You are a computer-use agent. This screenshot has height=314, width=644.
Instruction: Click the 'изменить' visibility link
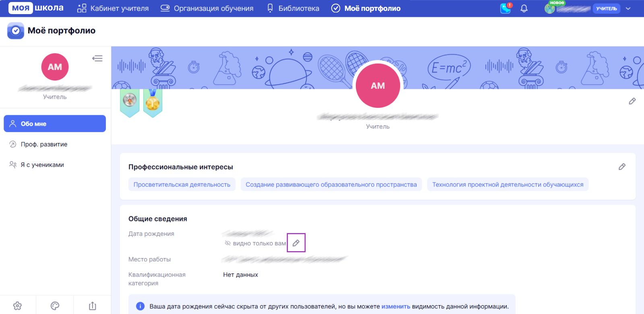396,306
